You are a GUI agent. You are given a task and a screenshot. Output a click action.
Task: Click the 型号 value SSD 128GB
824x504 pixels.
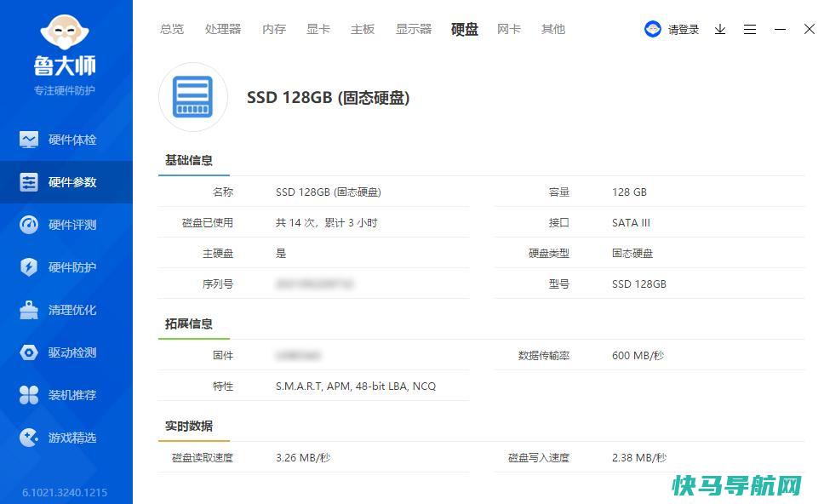[639, 283]
